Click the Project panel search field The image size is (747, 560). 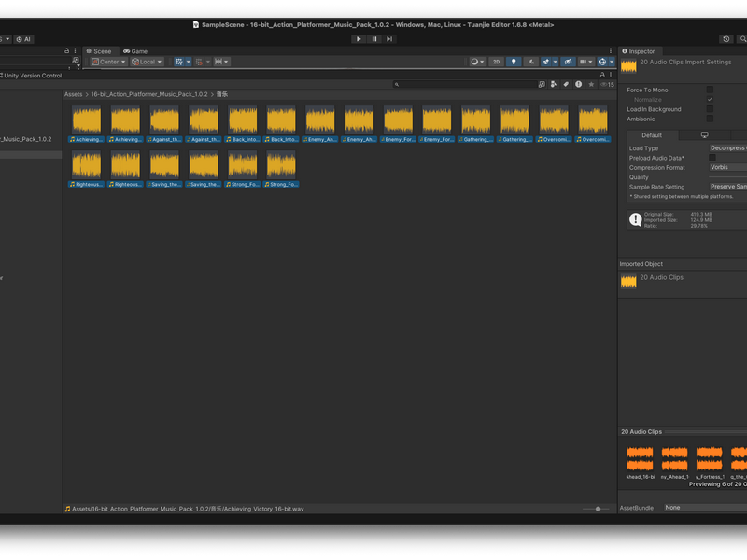(465, 84)
